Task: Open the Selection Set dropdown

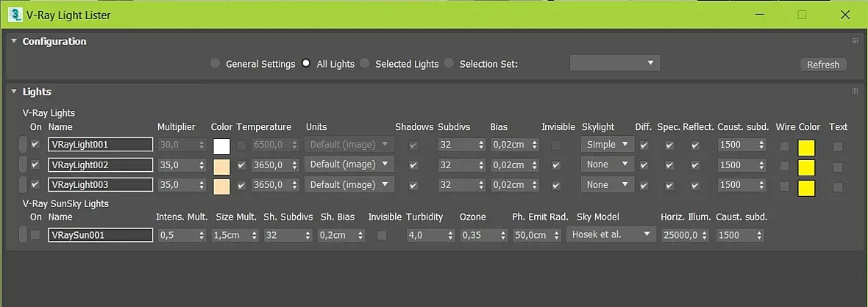Action: [x=615, y=63]
